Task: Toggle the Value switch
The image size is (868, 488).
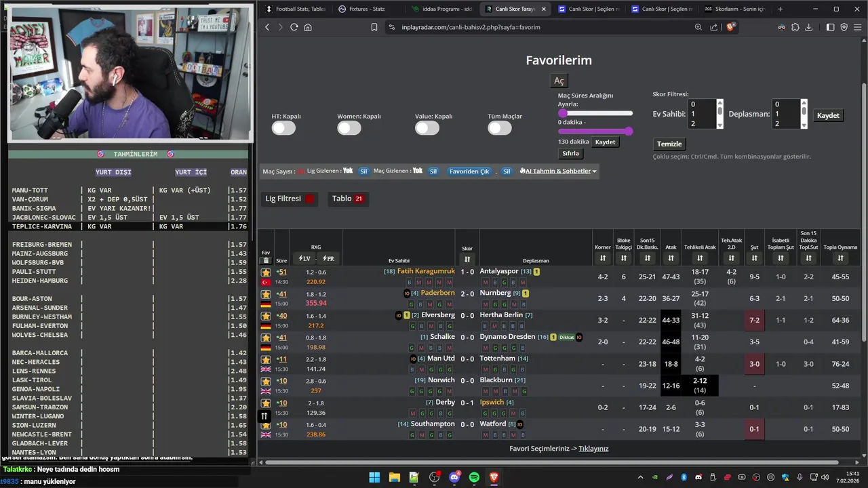Action: coord(427,128)
